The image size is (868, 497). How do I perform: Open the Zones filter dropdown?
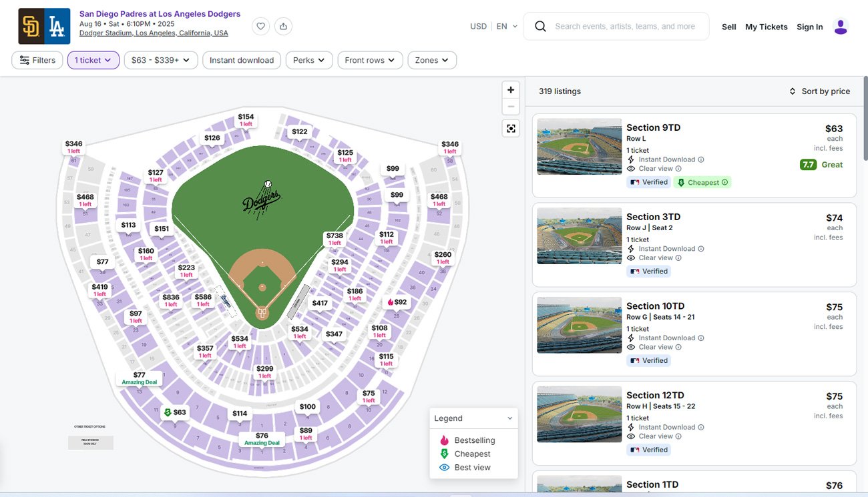coord(432,60)
